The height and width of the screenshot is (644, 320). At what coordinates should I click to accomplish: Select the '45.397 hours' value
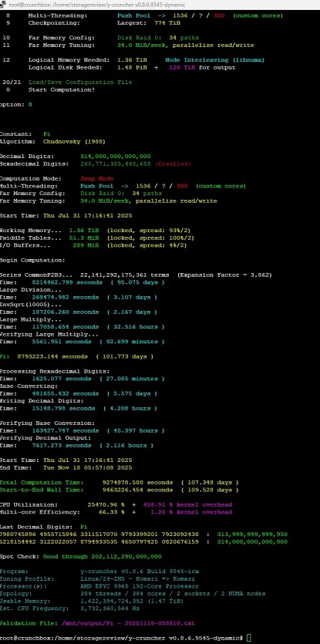136,430
